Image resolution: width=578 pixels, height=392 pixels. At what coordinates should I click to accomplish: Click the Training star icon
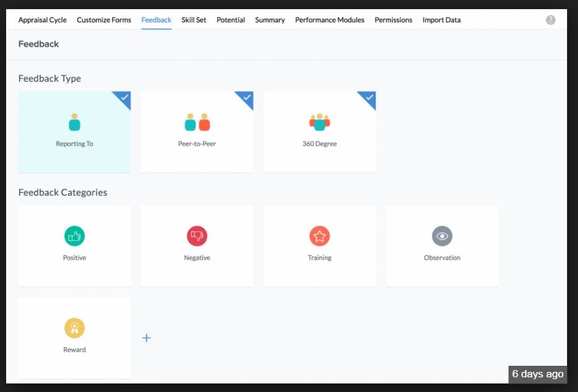coord(319,236)
